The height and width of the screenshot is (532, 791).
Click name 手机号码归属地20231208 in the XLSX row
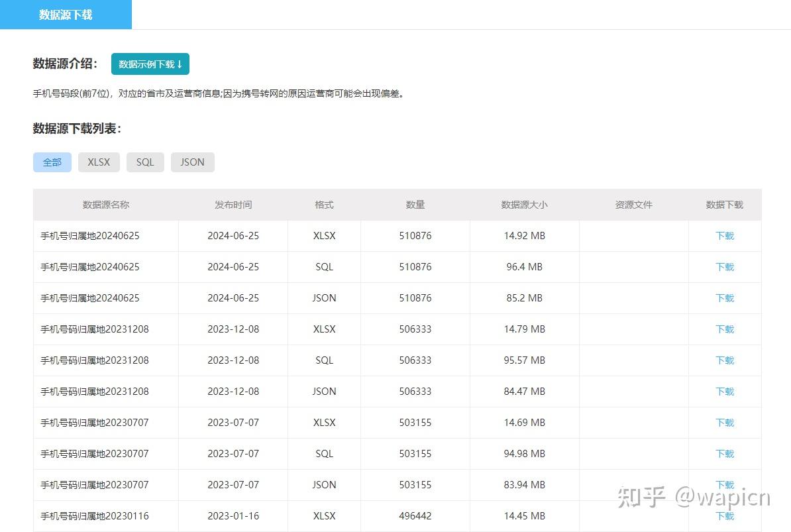point(95,329)
